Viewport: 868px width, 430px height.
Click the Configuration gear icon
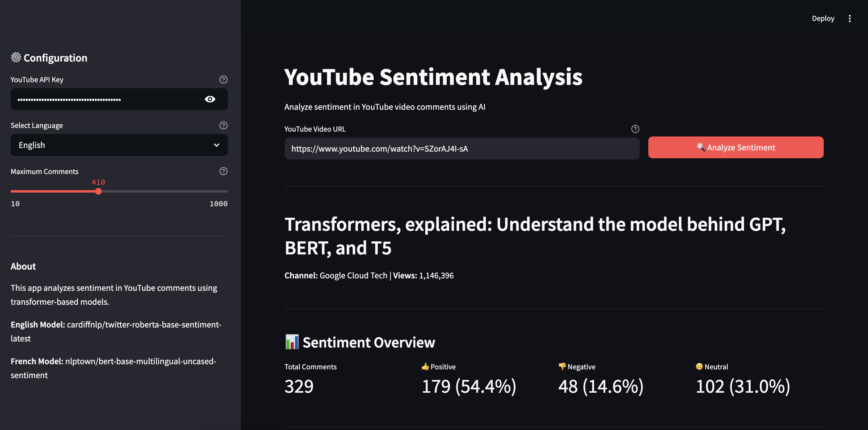[16, 58]
